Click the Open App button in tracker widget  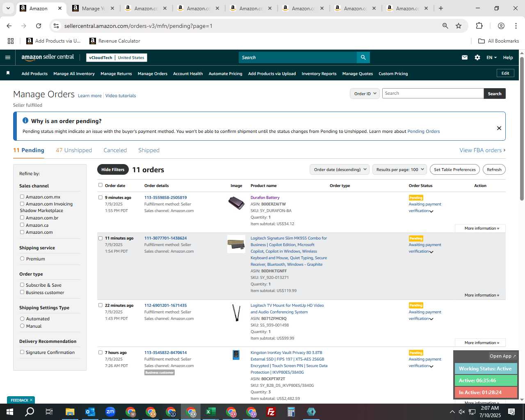click(503, 356)
